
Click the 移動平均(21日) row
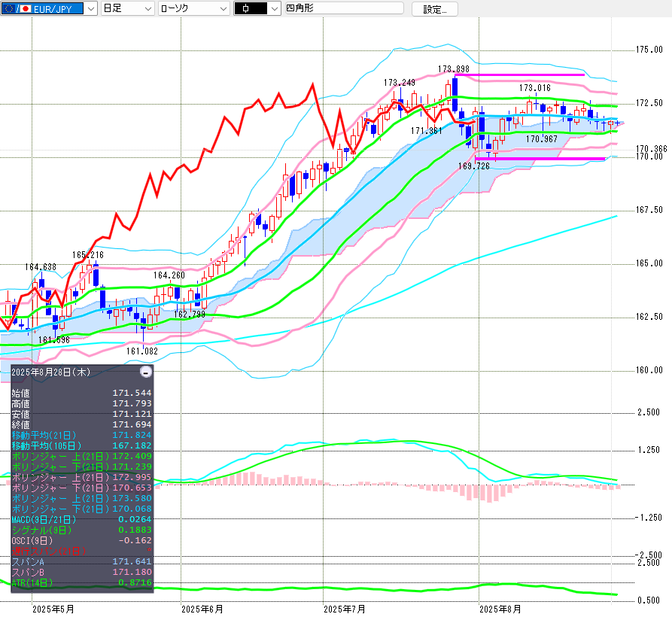tap(81, 436)
